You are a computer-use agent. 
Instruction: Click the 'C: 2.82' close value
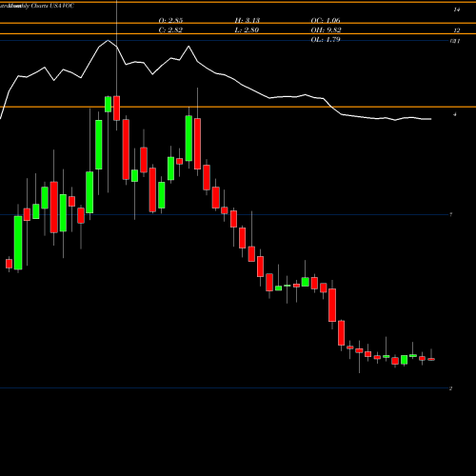pyautogui.click(x=170, y=30)
